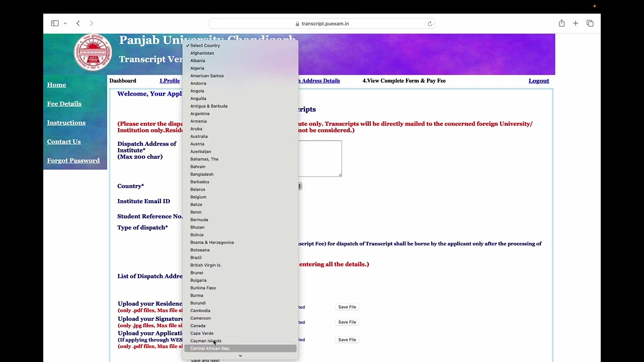This screenshot has width=644, height=362.
Task: Select Barbados option
Action: (240, 182)
